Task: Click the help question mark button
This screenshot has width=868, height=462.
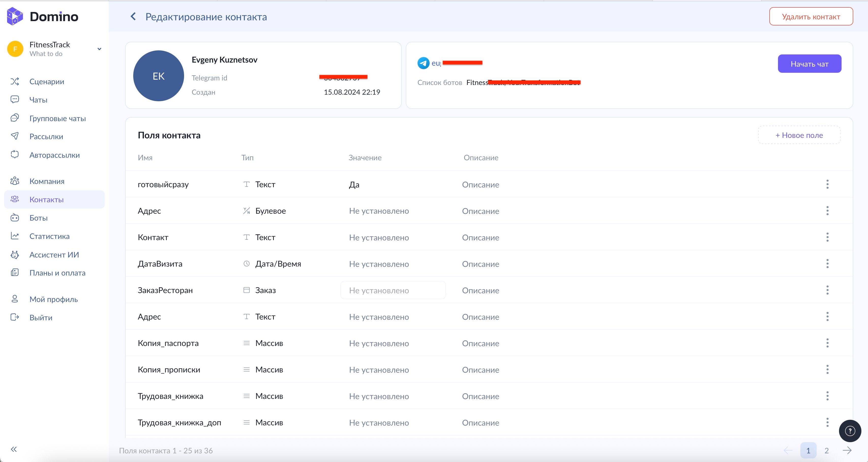Action: (850, 431)
